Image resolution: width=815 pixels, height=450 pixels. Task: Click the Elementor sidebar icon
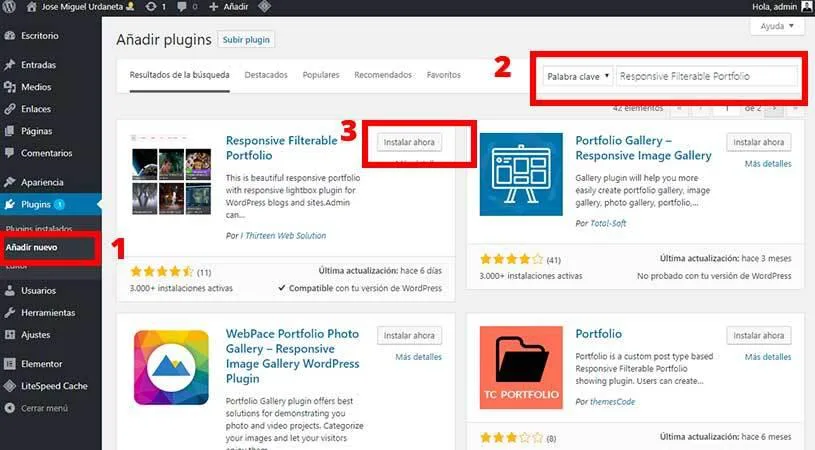tap(9, 364)
